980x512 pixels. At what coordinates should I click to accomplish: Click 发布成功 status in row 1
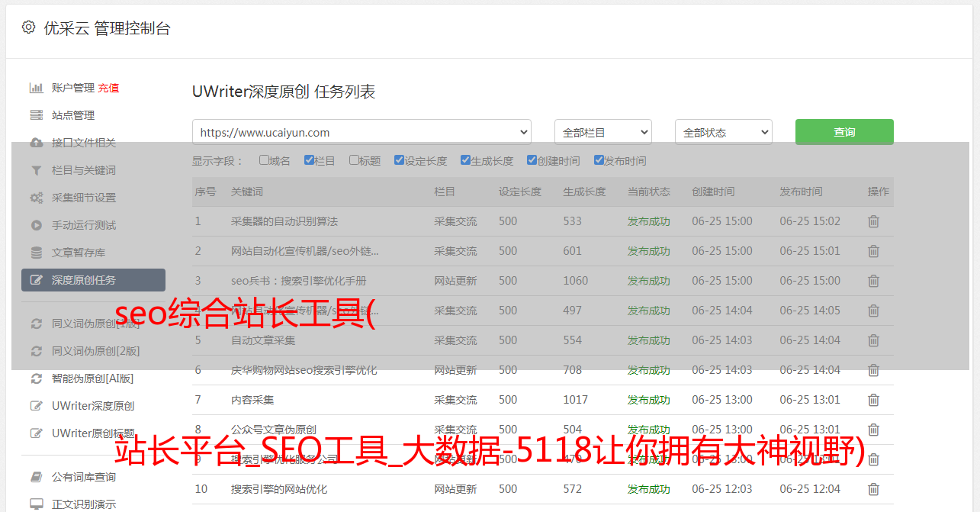coord(649,221)
